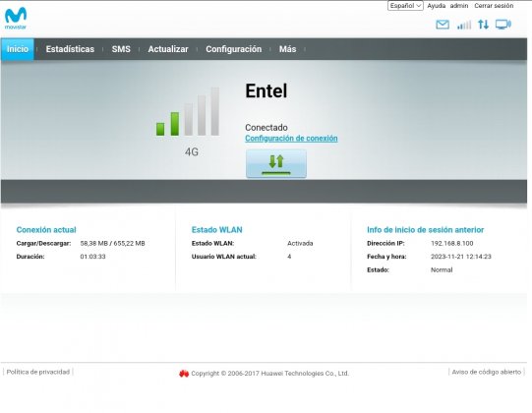Screen dimensions: 532x413
Task: Click the signal strength status icon in header
Action: pos(464,25)
